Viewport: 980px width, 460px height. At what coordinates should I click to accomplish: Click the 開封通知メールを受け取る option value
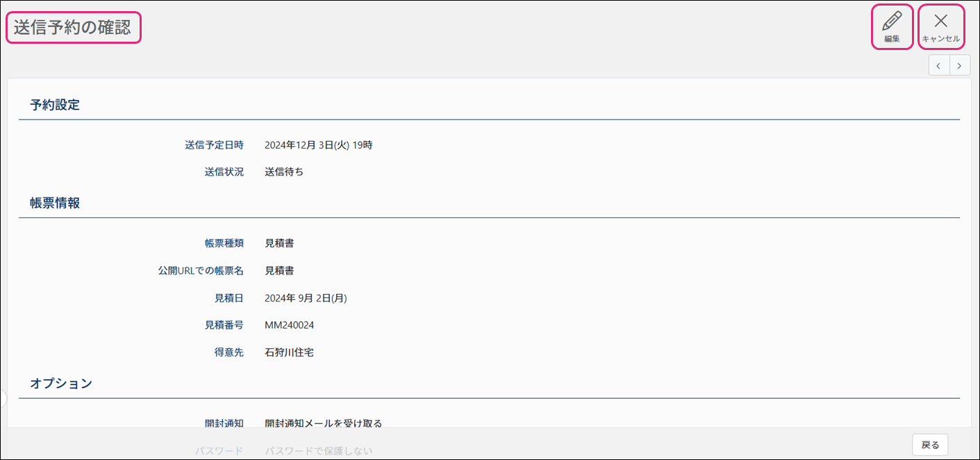(323, 422)
